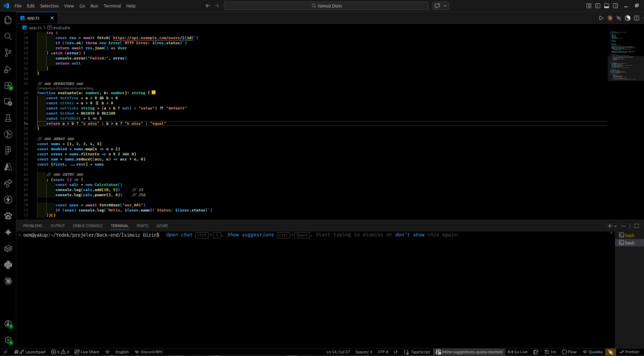Customize layout icon in title bar
This screenshot has width=644, height=356.
(x=589, y=6)
